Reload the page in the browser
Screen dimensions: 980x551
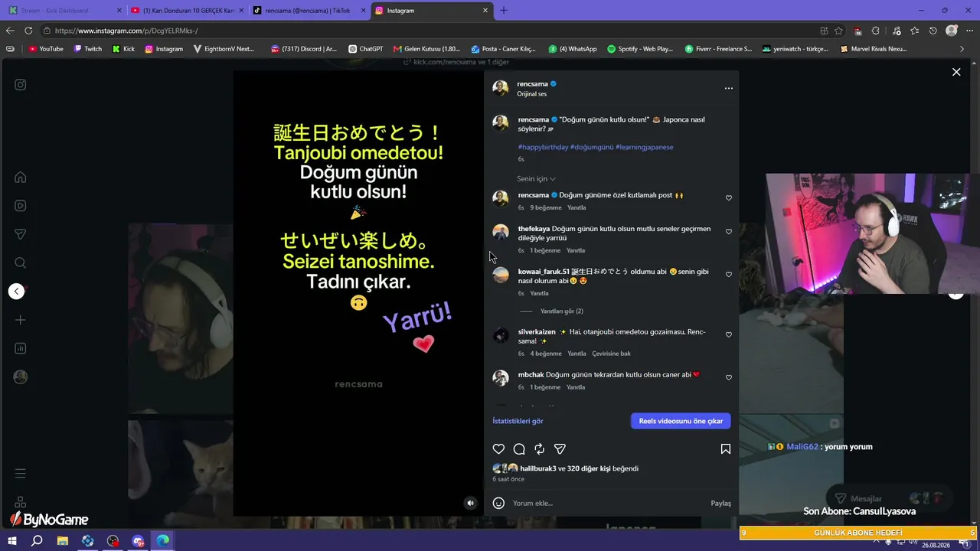tap(28, 31)
